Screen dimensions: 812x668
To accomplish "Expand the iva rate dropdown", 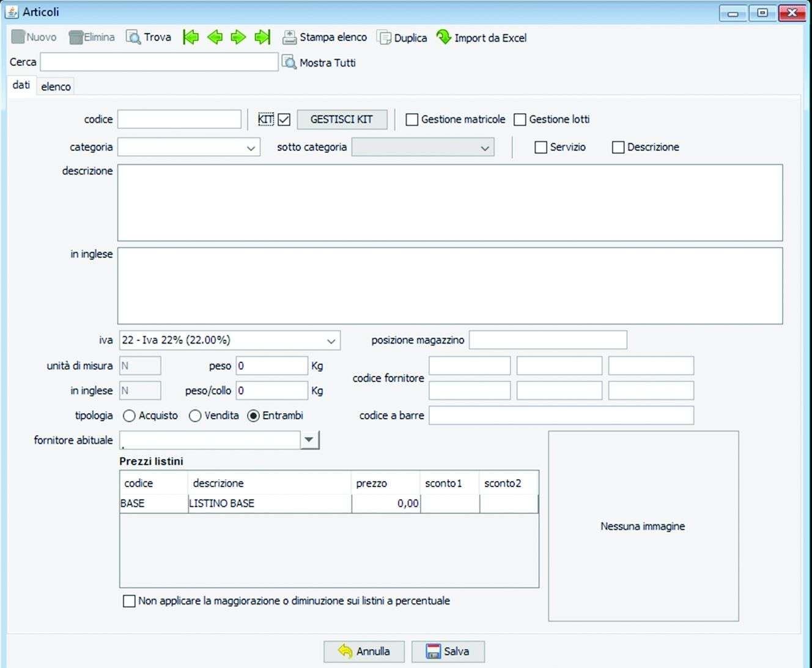I will (331, 341).
